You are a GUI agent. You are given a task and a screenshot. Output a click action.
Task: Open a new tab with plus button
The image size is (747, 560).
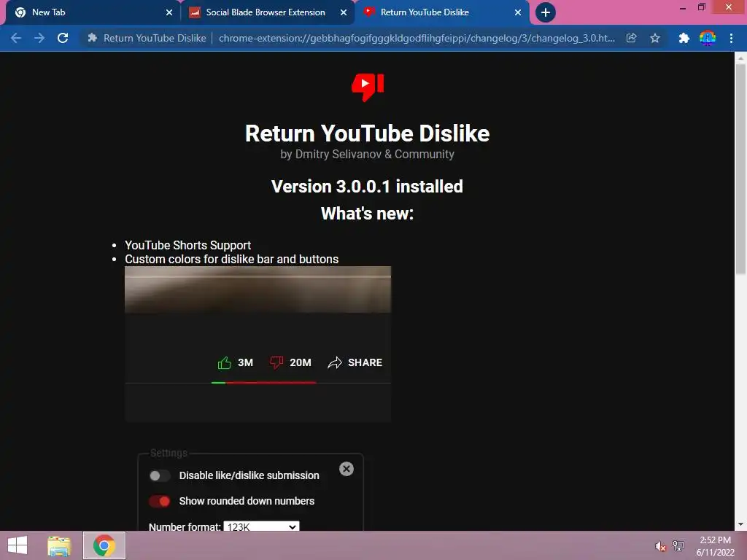(x=546, y=12)
